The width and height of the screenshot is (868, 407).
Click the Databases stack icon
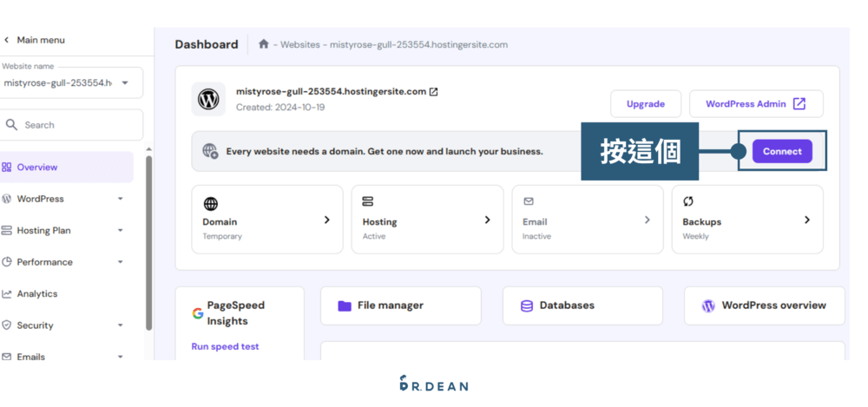(527, 305)
